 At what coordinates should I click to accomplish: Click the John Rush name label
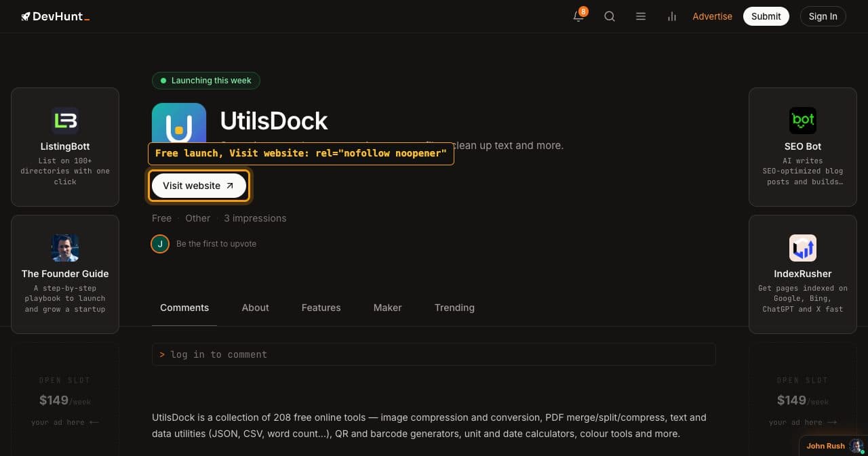825,446
